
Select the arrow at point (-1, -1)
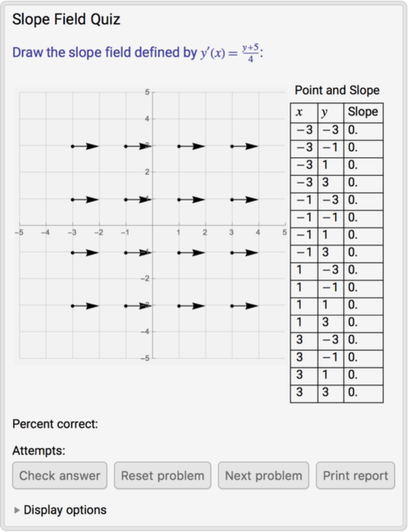[138, 253]
